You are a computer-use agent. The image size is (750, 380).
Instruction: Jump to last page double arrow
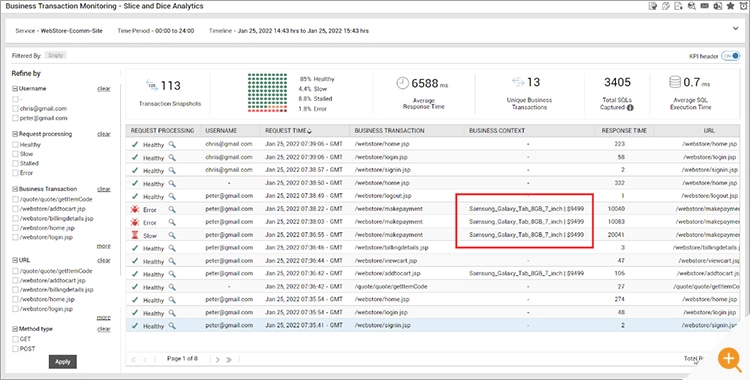(x=229, y=359)
